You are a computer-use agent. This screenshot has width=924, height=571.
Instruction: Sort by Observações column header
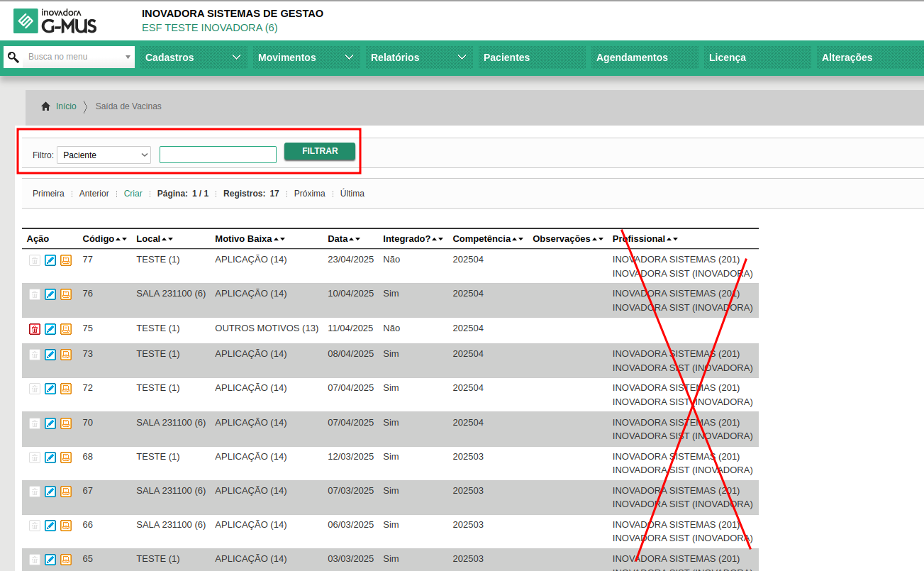pyautogui.click(x=561, y=239)
